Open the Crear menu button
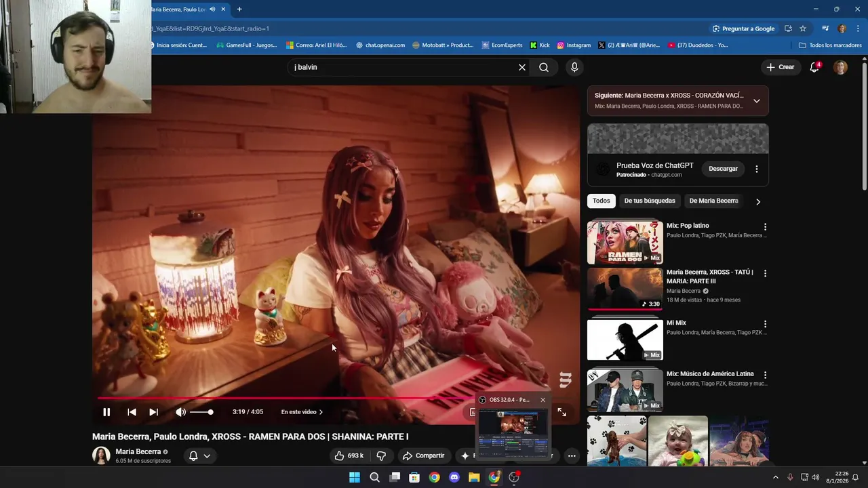 [781, 67]
